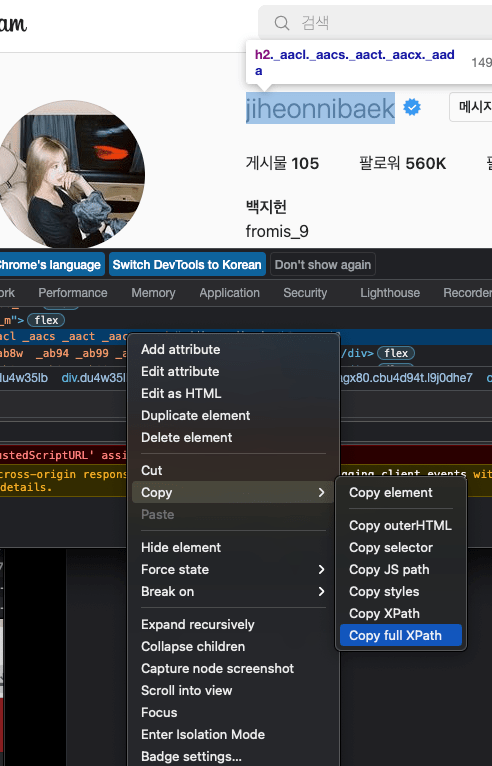Image resolution: width=492 pixels, height=766 pixels.
Task: Select Copy JS path
Action: [x=401, y=570]
